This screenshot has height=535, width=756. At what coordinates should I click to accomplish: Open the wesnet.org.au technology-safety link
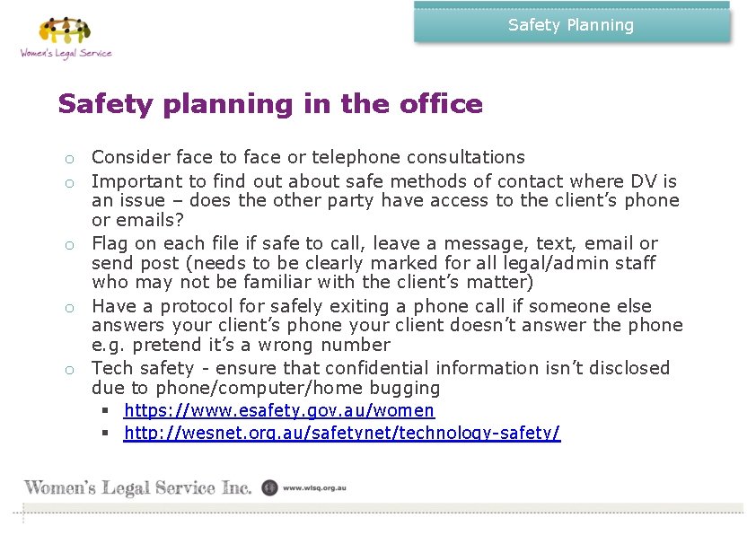click(x=342, y=434)
